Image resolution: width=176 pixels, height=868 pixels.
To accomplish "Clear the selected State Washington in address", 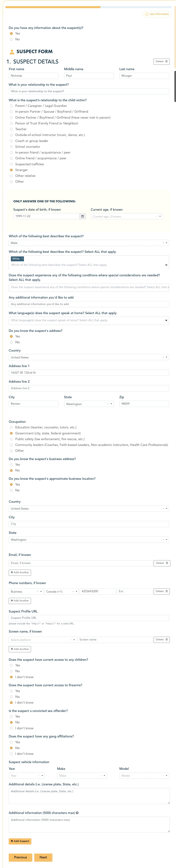I will [108, 404].
